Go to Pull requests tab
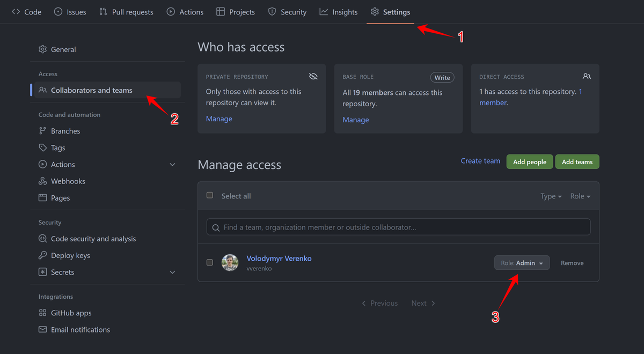Image resolution: width=644 pixels, height=354 pixels. [126, 12]
